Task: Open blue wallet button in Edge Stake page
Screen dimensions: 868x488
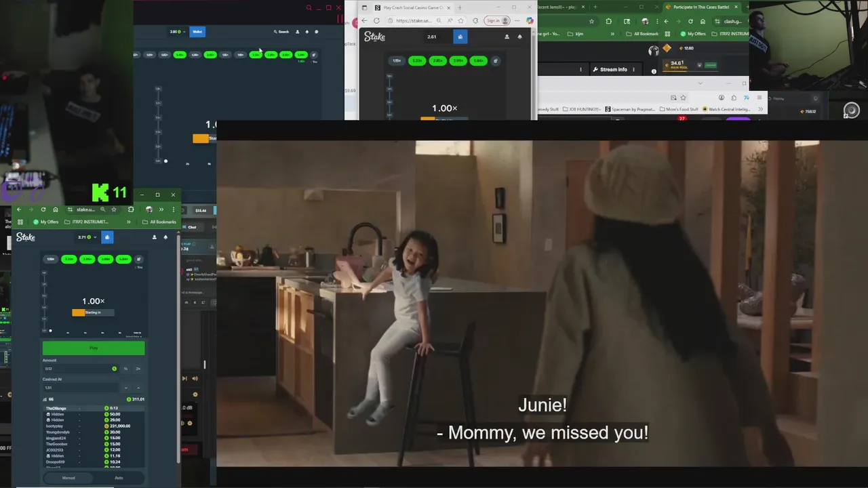Action: point(460,37)
